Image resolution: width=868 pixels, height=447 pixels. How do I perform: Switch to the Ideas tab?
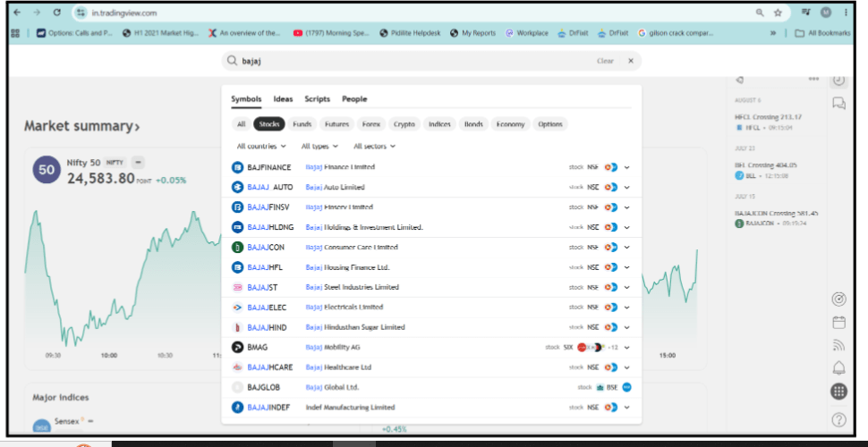284,99
